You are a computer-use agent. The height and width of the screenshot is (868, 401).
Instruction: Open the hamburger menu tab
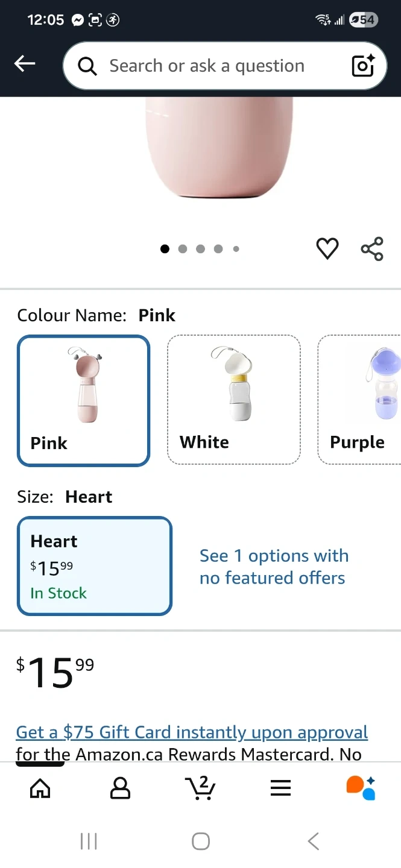pos(280,787)
